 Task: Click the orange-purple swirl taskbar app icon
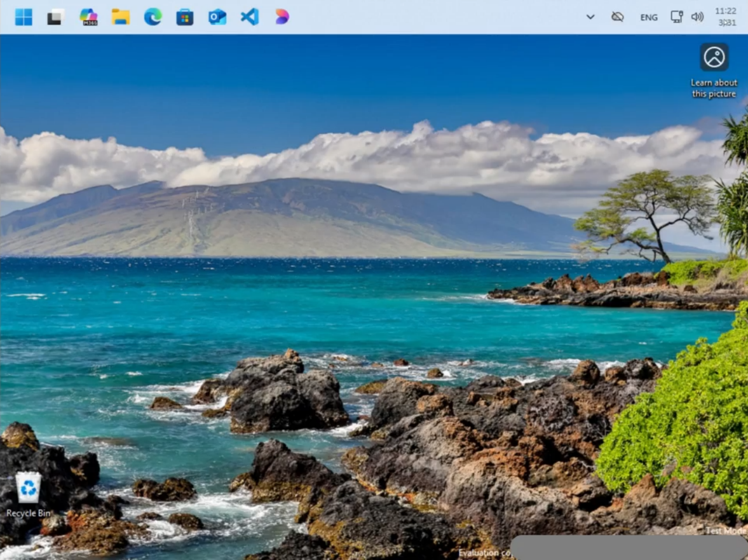282,17
